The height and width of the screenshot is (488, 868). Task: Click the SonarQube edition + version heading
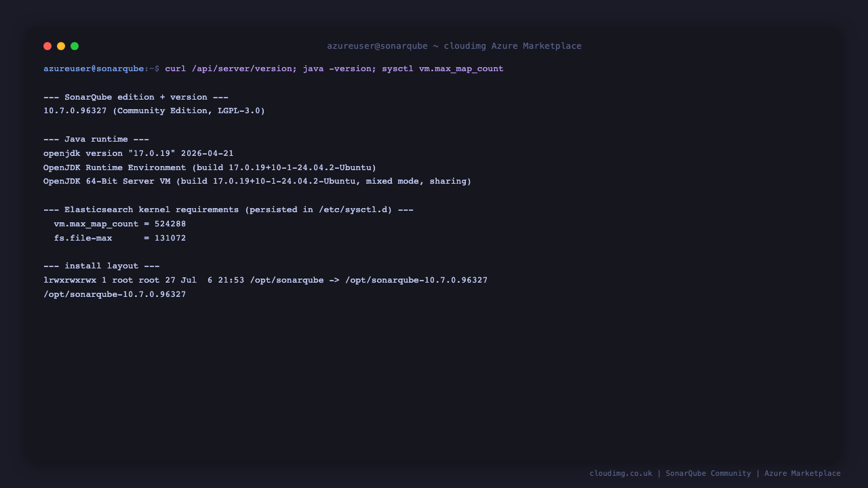point(136,97)
